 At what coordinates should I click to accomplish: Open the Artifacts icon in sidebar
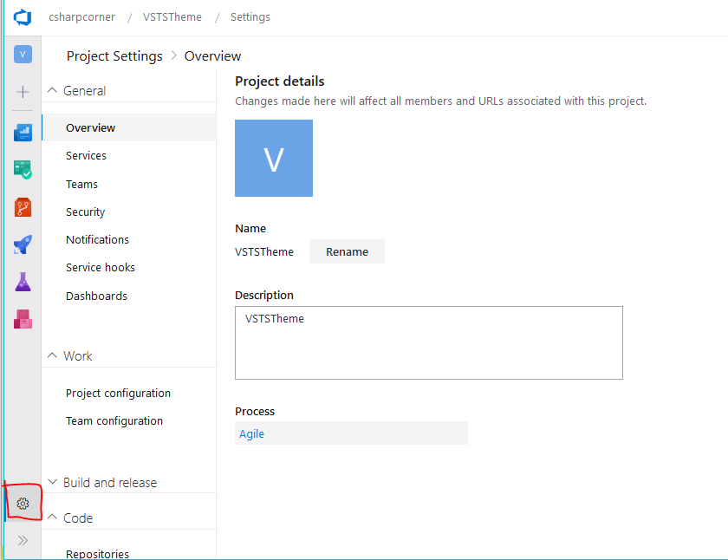click(23, 319)
